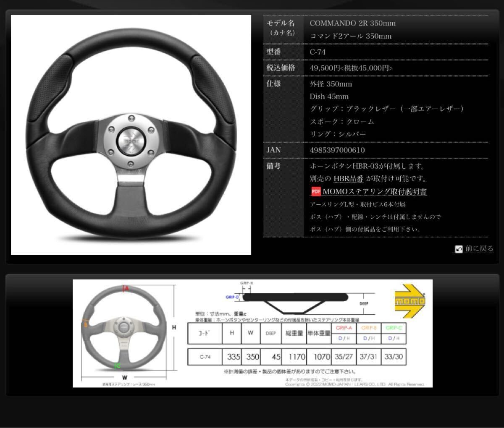Click the GRIP-A column header
Viewport: 504px width, 428px height.
(344, 327)
